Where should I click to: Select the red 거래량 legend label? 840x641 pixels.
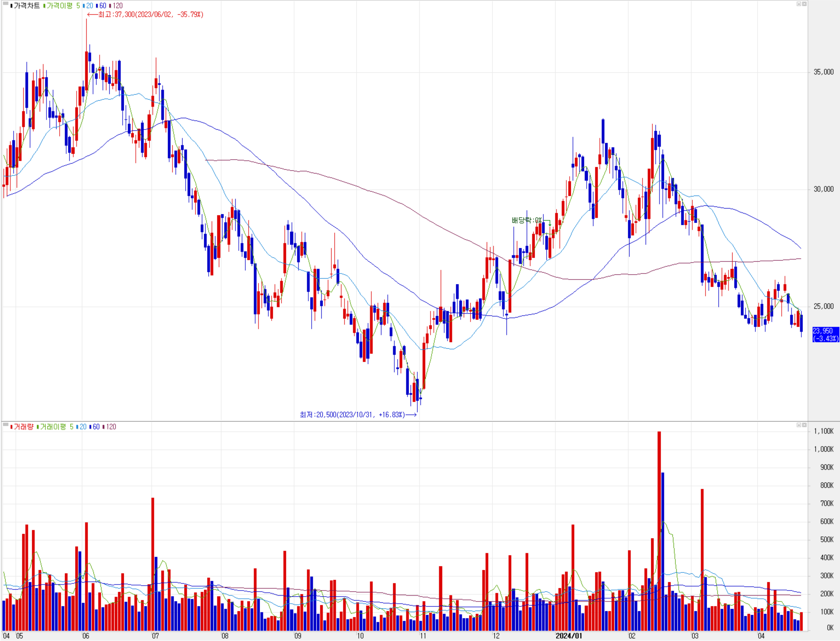23,427
